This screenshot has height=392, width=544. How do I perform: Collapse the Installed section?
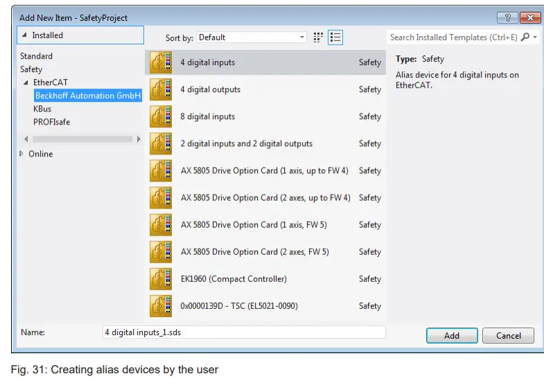[x=24, y=35]
